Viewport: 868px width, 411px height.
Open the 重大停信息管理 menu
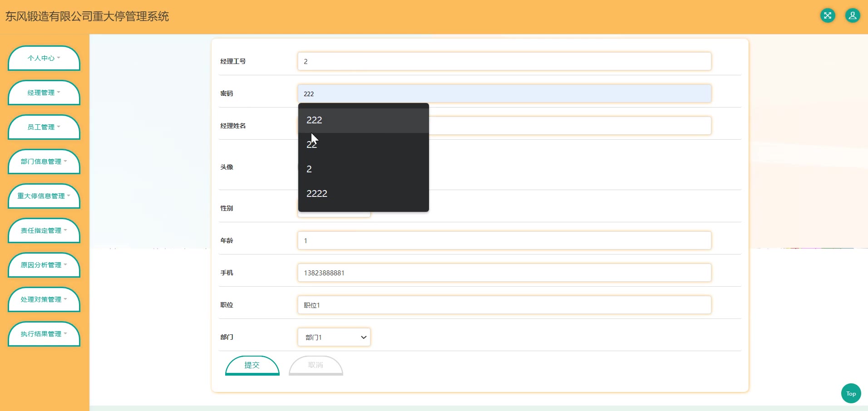point(44,196)
